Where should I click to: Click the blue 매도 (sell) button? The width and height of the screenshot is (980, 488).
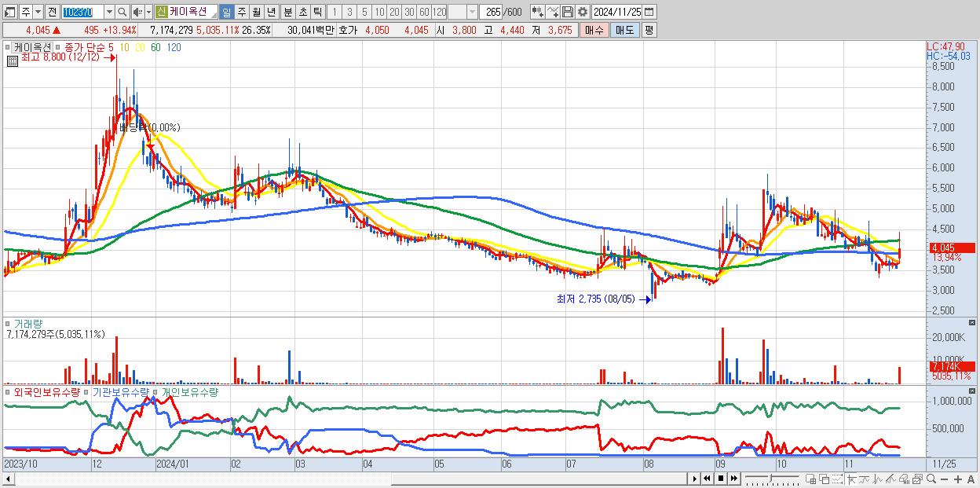[x=624, y=30]
